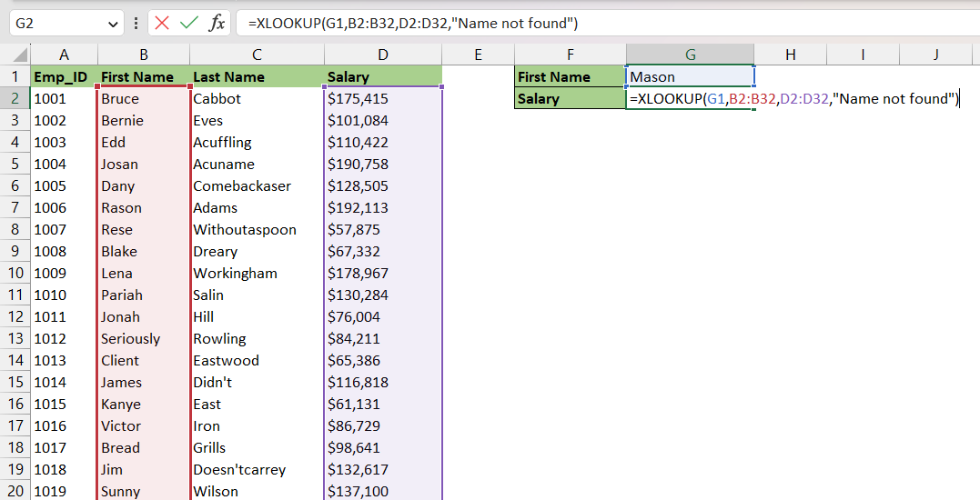
Task: Select the cell containing Kanye
Action: click(x=144, y=405)
